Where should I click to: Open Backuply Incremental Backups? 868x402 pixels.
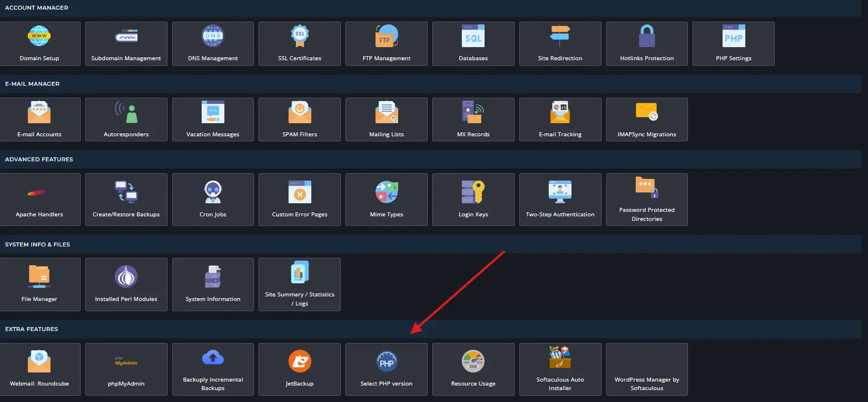(213, 369)
